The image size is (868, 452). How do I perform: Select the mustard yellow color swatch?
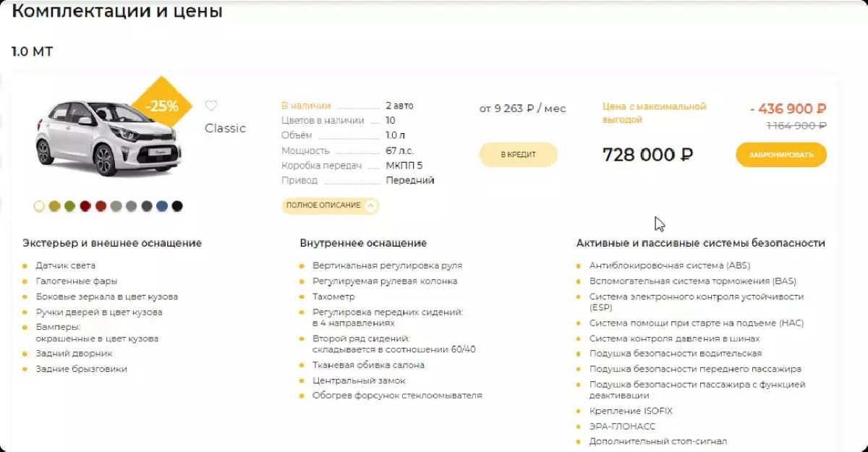(x=54, y=206)
